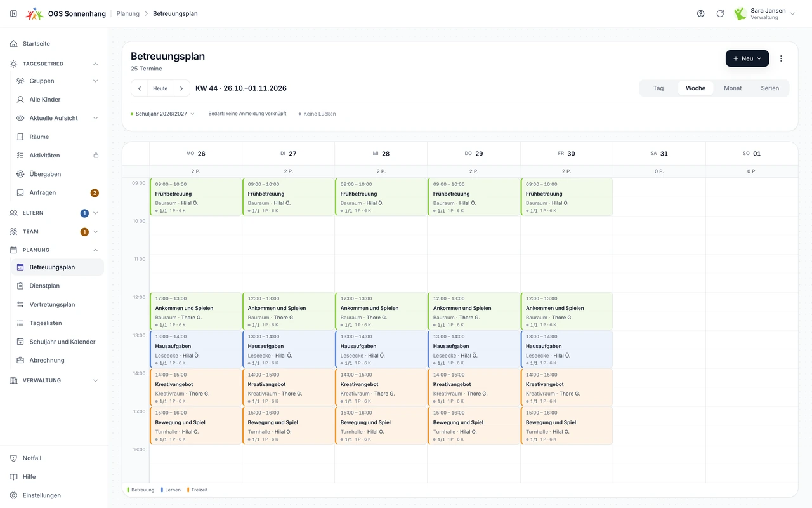Open Dienstplan in sidebar
Screen dimensions: 812x508
coord(57,286)
